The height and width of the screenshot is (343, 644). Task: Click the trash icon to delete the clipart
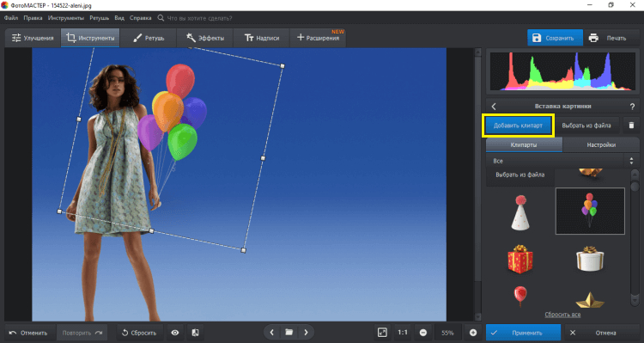point(631,126)
